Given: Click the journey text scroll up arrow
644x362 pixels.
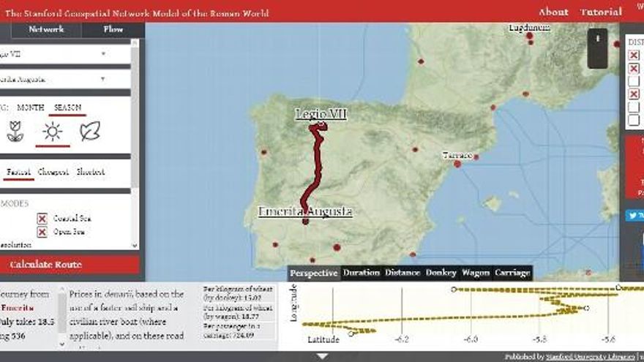Looking at the screenshot, I should [x=62, y=289].
